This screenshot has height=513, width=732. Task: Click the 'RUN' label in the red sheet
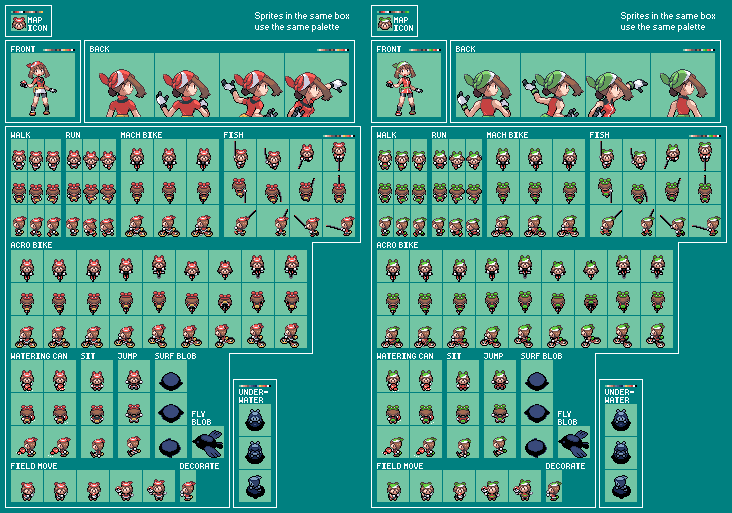coord(73,135)
